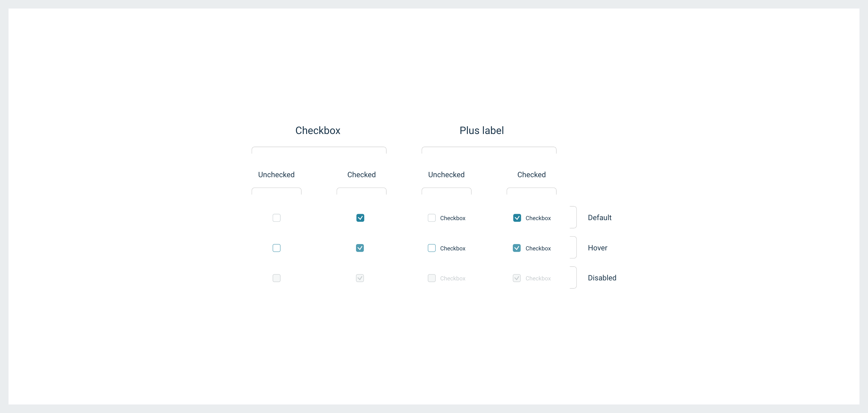Click the labeled checked Disabled checkbox
Screen dimensions: 868x413
pos(517,278)
